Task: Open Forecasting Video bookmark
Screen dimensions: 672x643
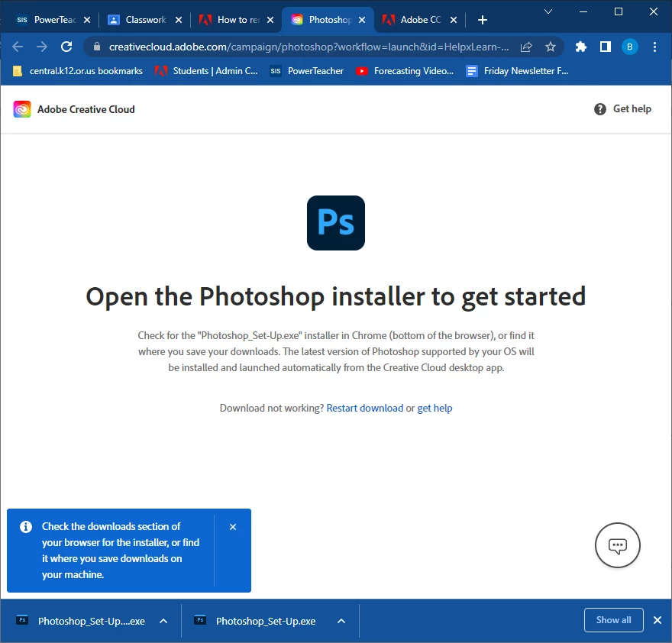Action: 405,71
